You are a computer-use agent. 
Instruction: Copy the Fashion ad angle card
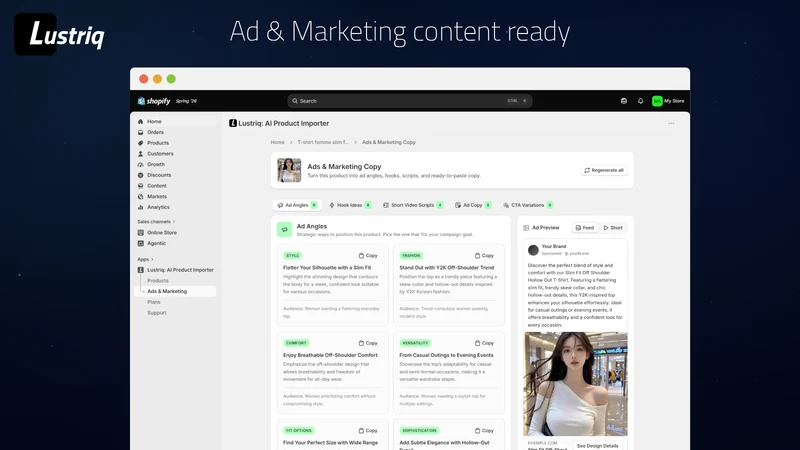pyautogui.click(x=484, y=256)
